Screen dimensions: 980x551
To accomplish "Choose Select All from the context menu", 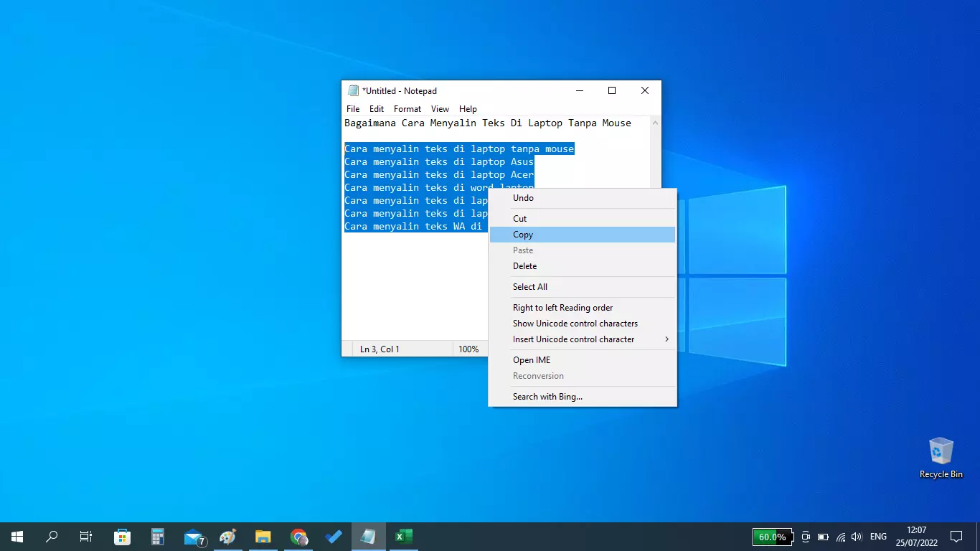I will click(x=530, y=286).
